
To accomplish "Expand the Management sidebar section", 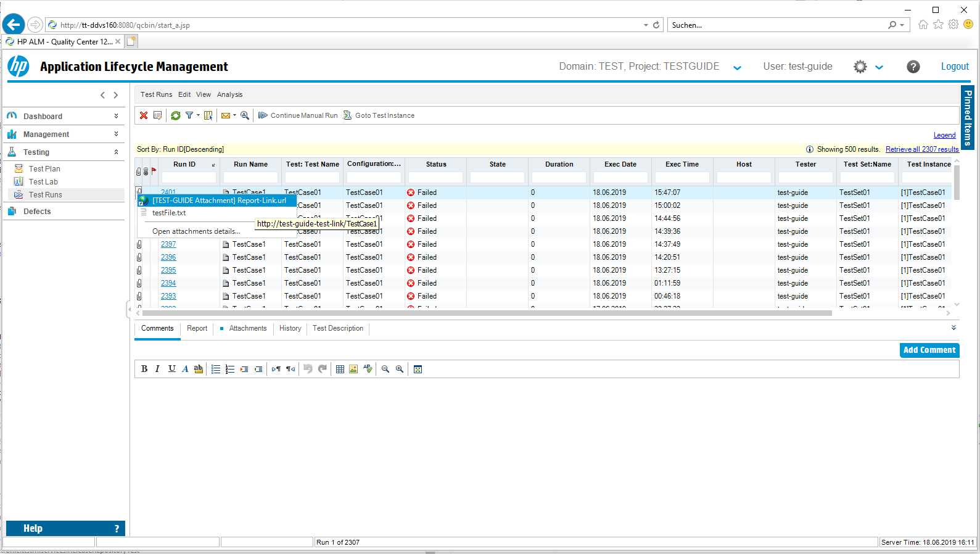I will (x=116, y=134).
